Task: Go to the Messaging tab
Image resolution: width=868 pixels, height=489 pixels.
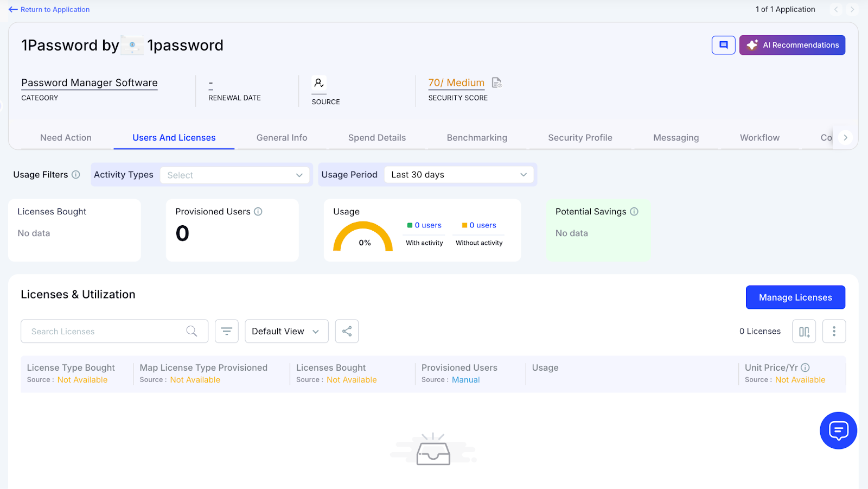Action: [676, 138]
